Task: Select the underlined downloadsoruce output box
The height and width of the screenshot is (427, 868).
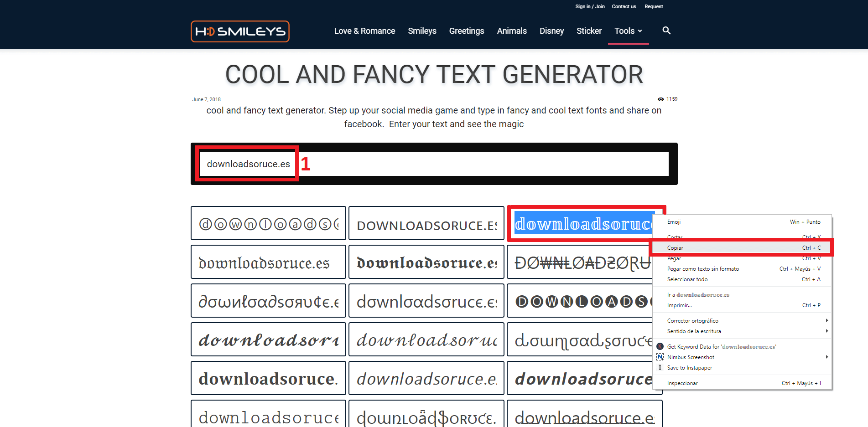Action: 584,414
